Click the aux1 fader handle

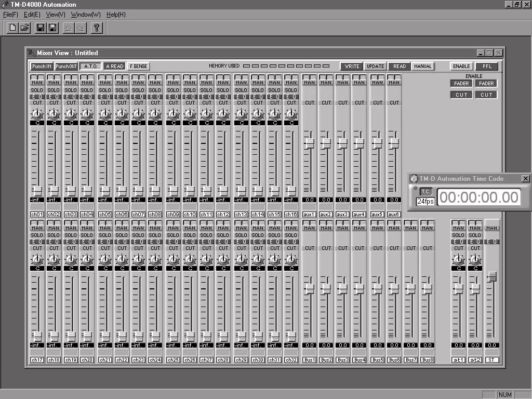[x=309, y=143]
